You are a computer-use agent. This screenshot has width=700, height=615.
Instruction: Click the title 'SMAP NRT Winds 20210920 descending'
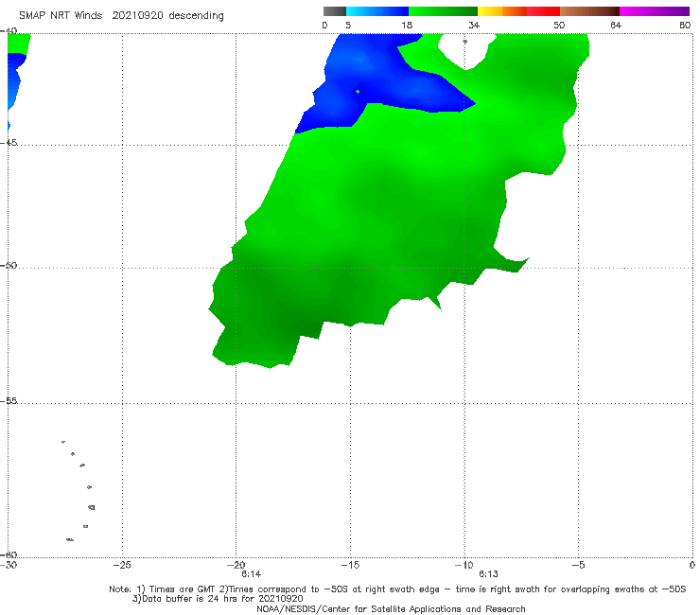(x=121, y=16)
